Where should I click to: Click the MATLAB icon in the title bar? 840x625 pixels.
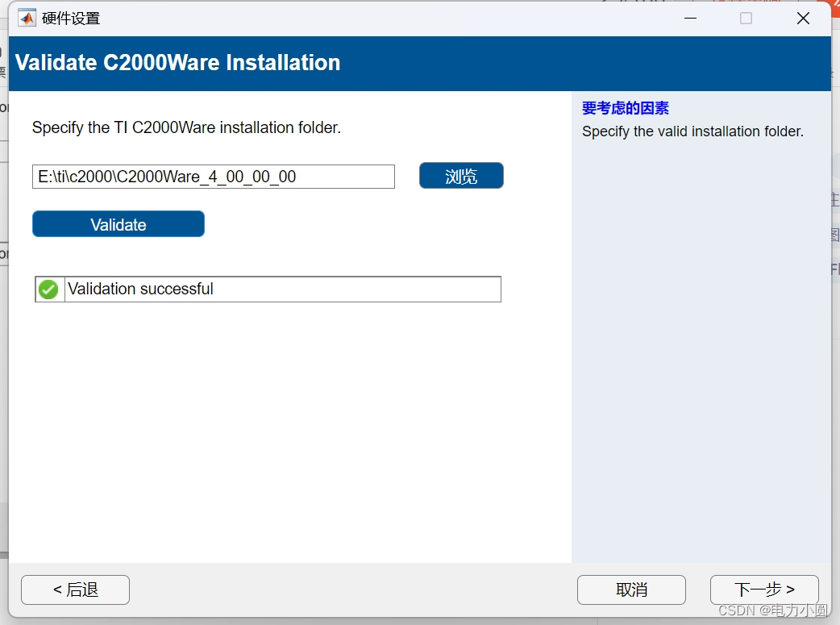[27, 17]
